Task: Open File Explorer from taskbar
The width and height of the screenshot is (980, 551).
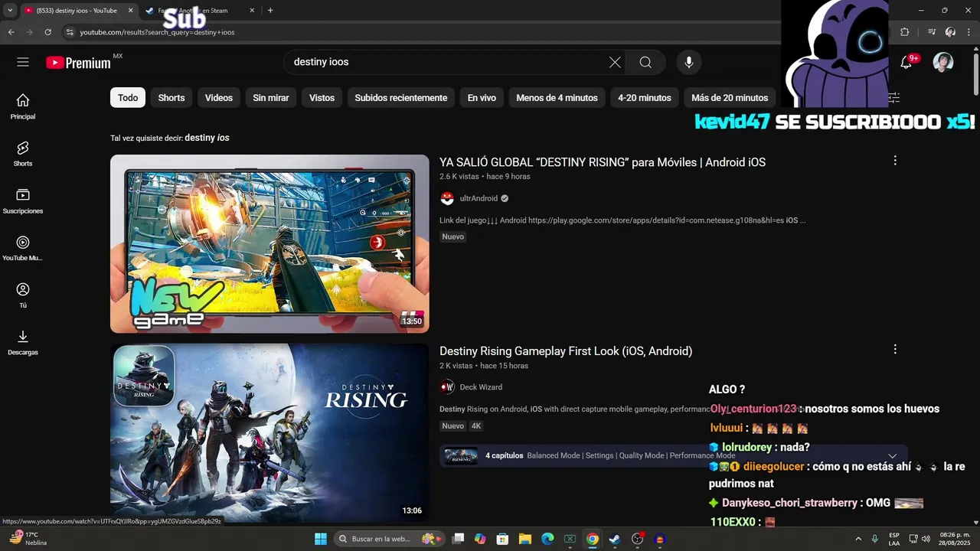Action: coord(525,539)
